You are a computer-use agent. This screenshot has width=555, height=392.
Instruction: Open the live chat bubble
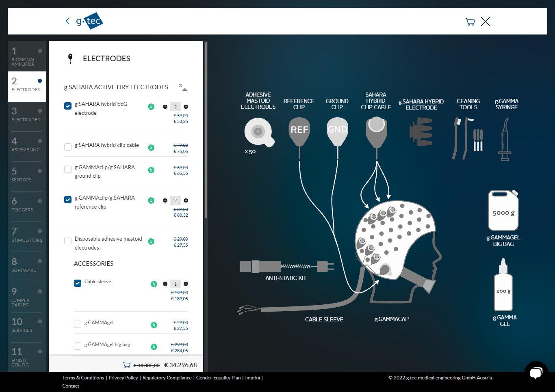pos(536,373)
